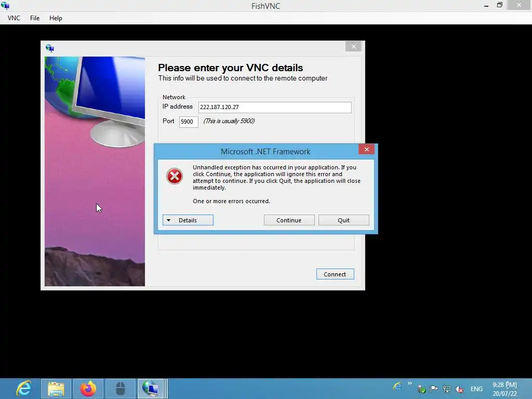Open the File menu
The image size is (532, 399).
tap(35, 18)
